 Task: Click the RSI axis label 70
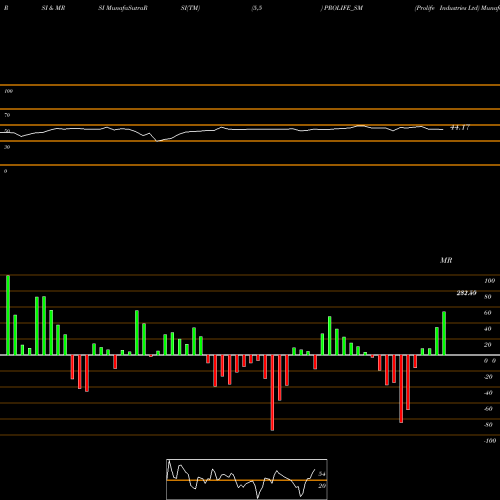7,115
